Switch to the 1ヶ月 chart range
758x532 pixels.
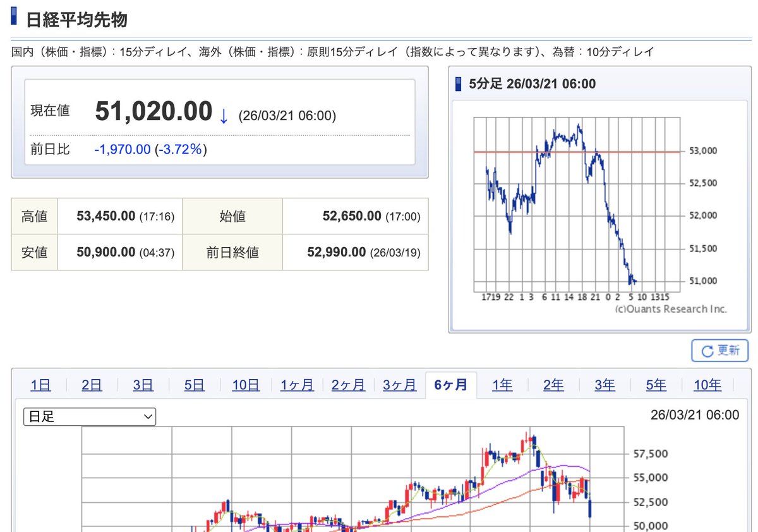click(x=297, y=385)
